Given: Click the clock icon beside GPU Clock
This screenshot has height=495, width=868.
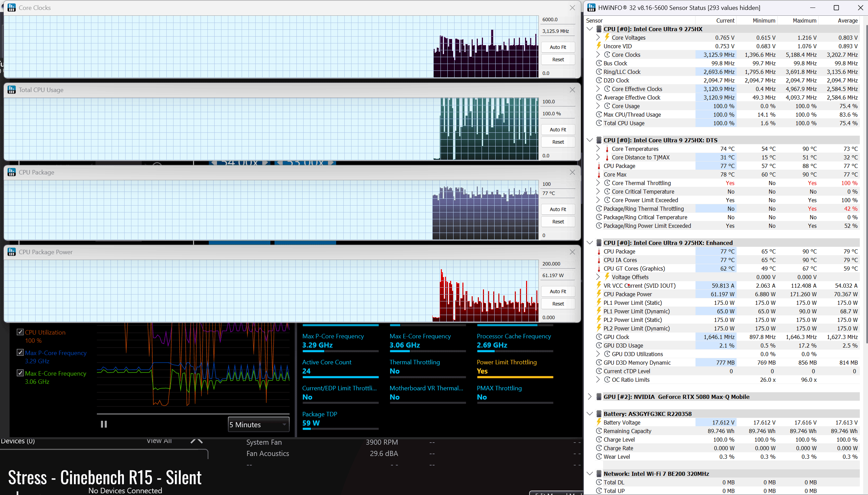Looking at the screenshot, I should point(599,337).
